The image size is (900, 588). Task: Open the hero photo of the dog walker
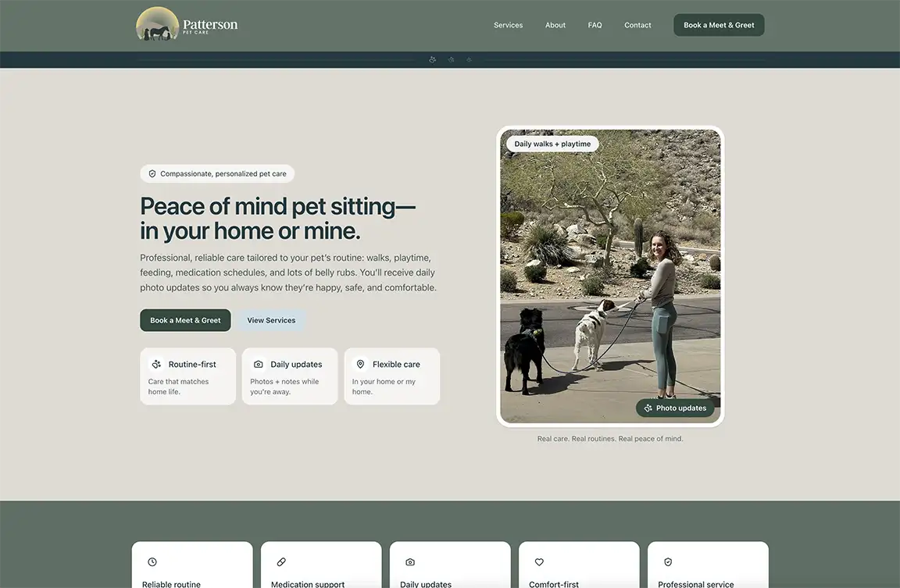point(611,276)
